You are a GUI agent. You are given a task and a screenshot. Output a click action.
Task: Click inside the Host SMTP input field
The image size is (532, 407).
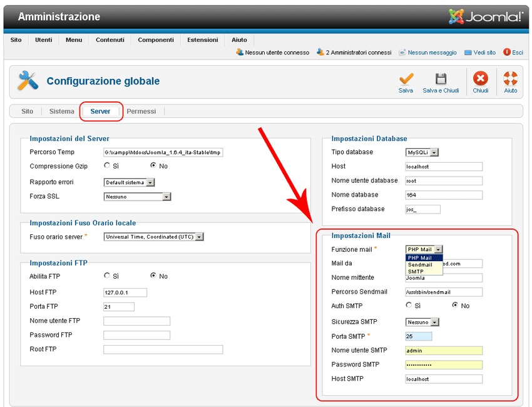pos(443,379)
